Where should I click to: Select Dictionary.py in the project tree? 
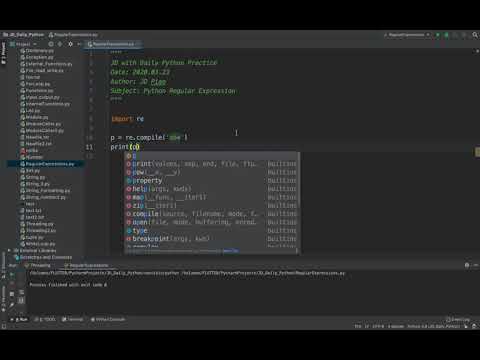point(37,51)
